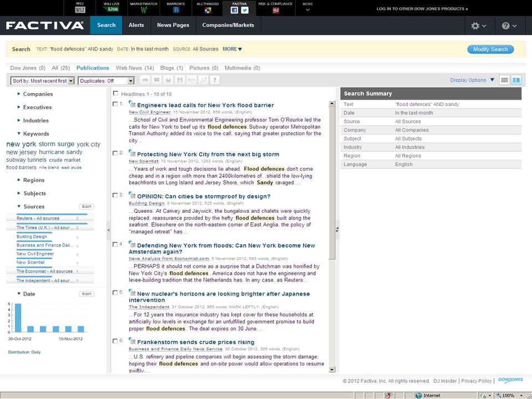Filter by Reuters - All sources
Image resolution: width=532 pixels, height=399 pixels.
coord(38,218)
